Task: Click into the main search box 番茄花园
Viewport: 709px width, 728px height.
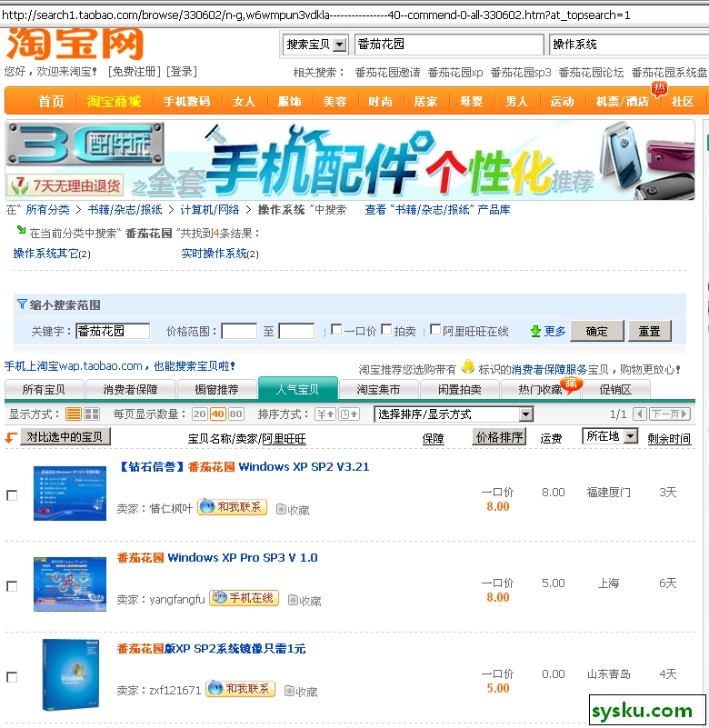Action: 449,45
